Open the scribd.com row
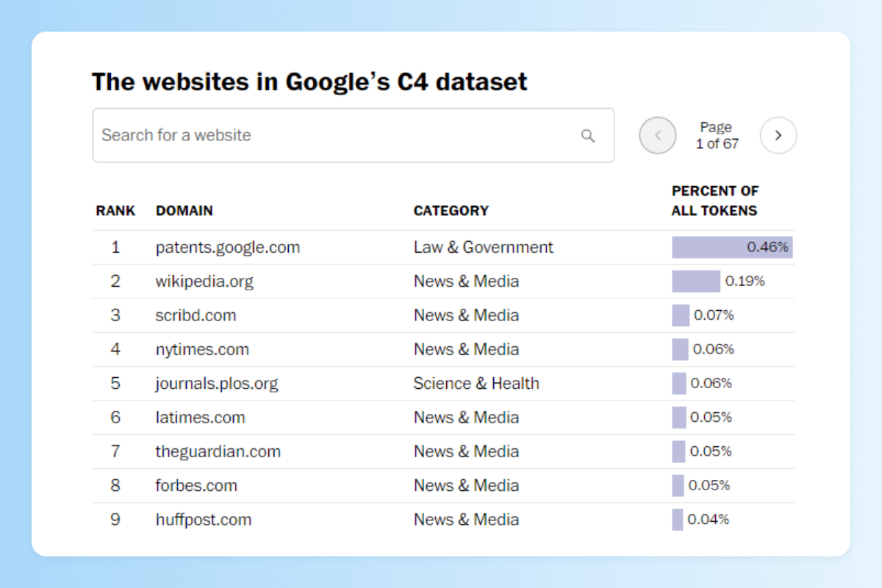 (x=196, y=315)
